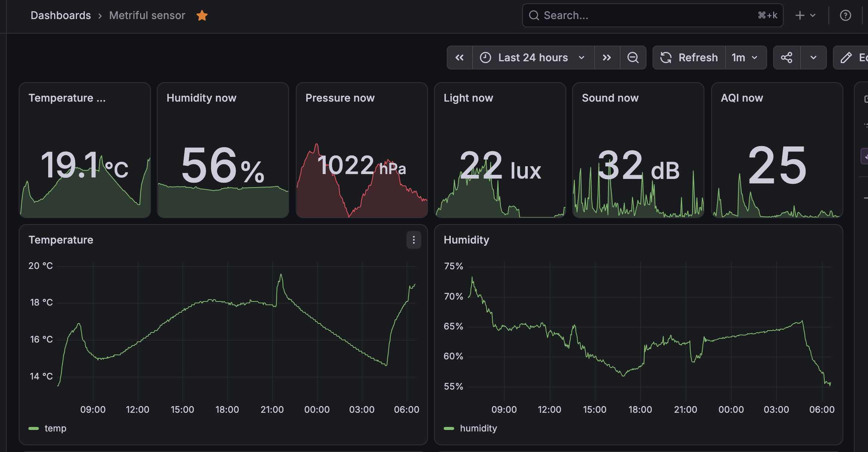Toggle the humidity legend series
868x452 pixels.
pyautogui.click(x=478, y=428)
